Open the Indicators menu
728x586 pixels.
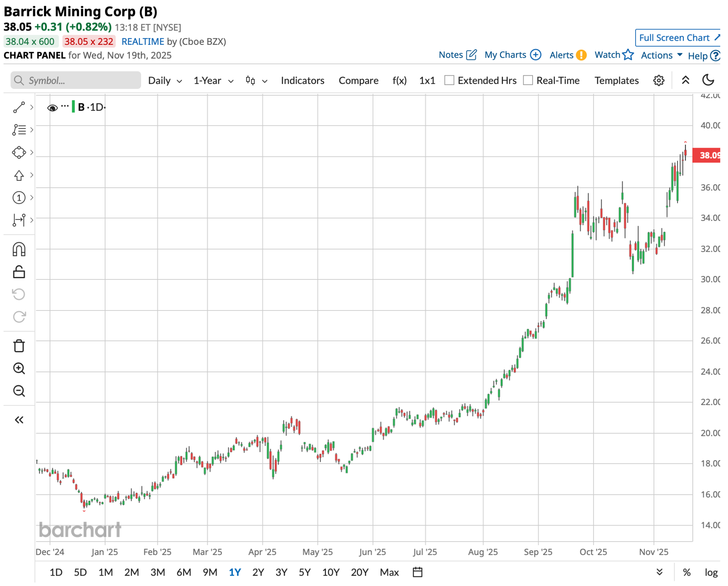coord(302,81)
